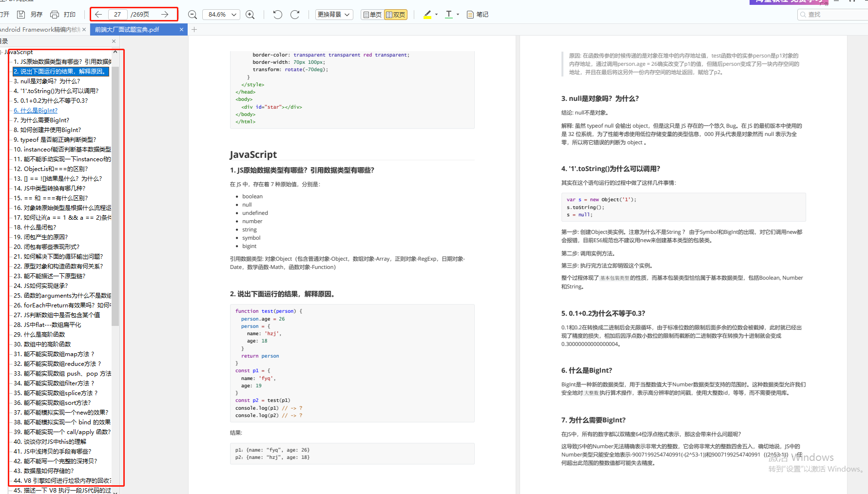868x494 pixels.
Task: Select the highlighter pen tool
Action: (427, 14)
